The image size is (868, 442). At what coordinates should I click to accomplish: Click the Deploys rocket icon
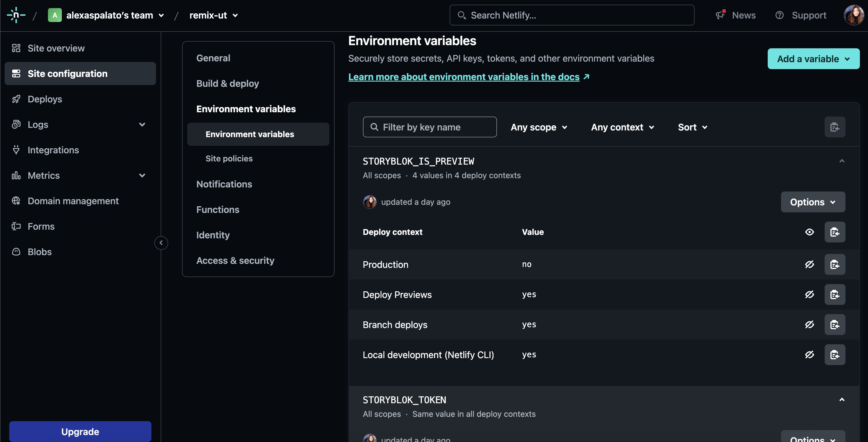16,99
